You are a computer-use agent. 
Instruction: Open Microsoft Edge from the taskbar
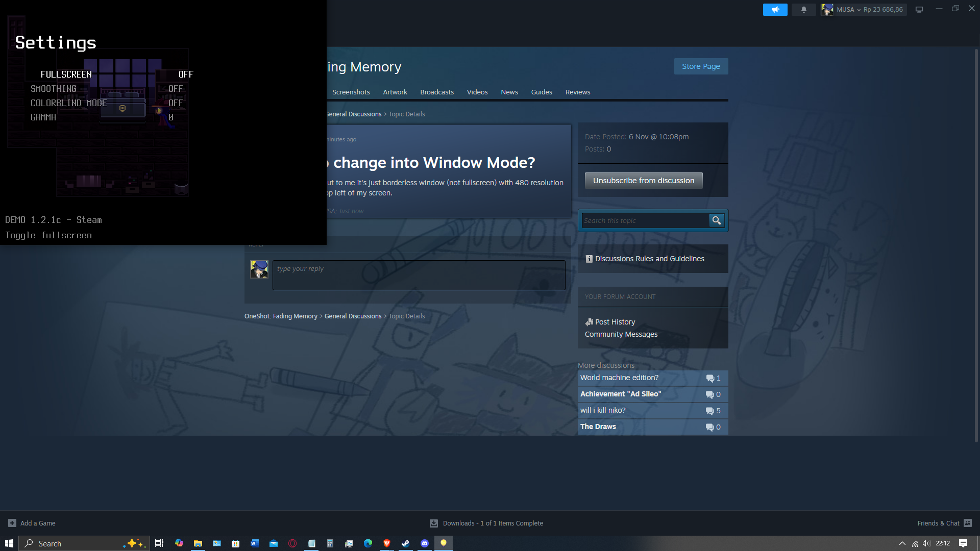368,543
